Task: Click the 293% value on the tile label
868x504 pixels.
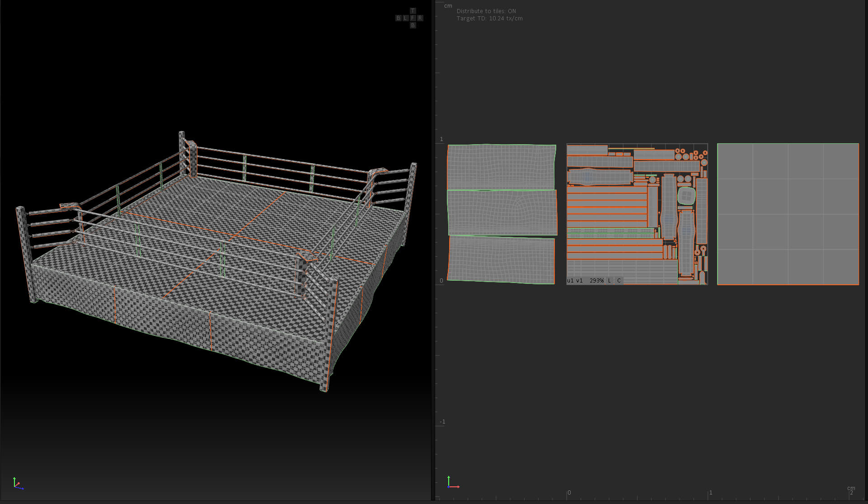Action: click(x=596, y=281)
